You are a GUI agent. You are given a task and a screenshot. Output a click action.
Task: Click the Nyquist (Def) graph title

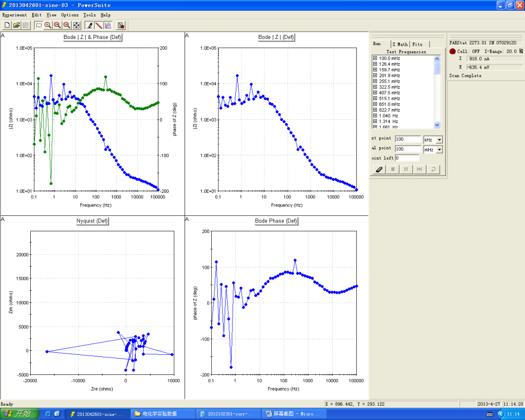(x=92, y=221)
